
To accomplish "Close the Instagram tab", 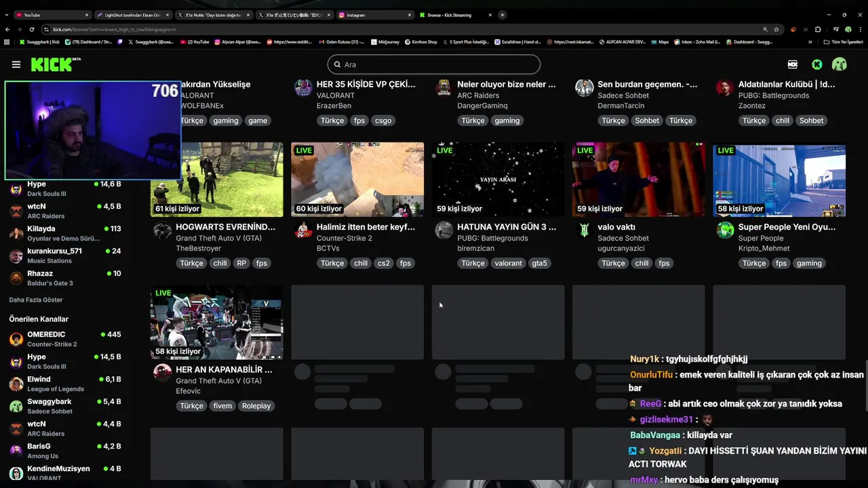I will [x=410, y=15].
